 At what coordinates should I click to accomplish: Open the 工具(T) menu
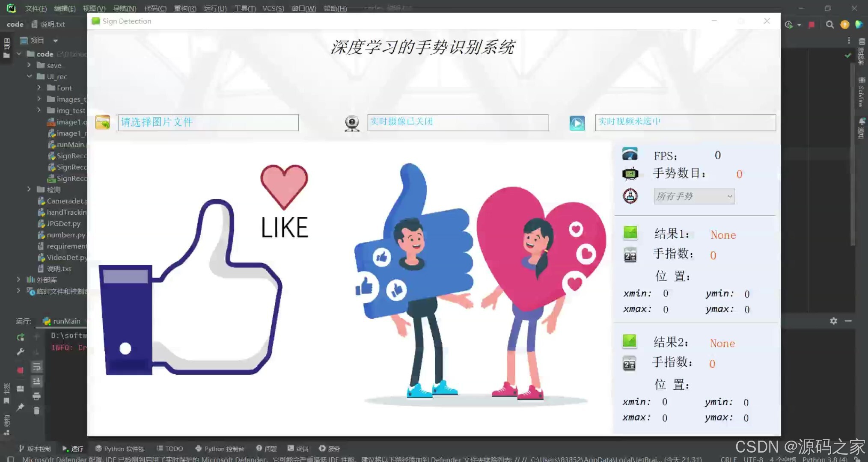[x=245, y=8]
